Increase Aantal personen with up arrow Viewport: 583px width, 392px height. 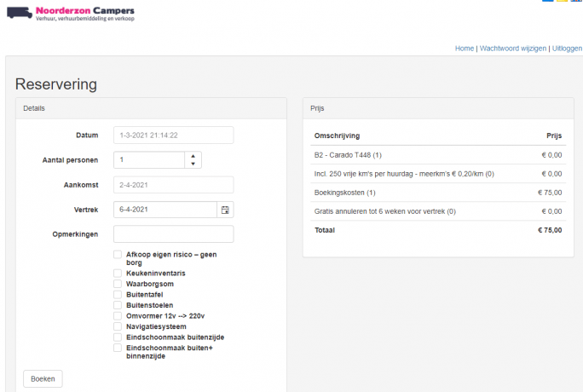[x=193, y=156]
